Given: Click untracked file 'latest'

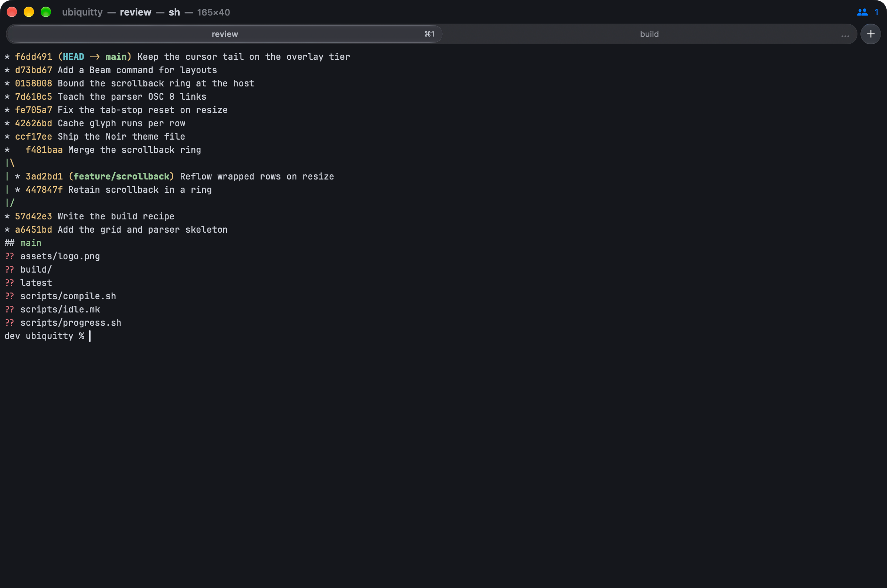Looking at the screenshot, I should coord(36,283).
